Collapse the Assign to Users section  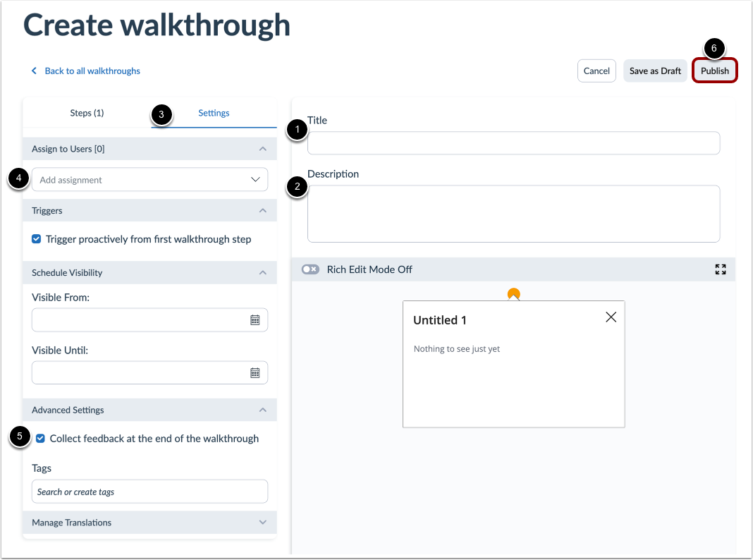[262, 149]
